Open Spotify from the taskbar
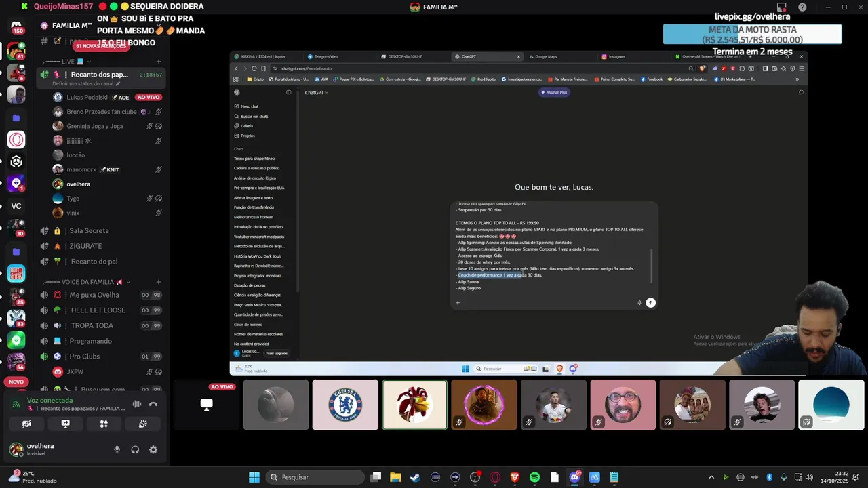868x488 pixels. pos(534,477)
